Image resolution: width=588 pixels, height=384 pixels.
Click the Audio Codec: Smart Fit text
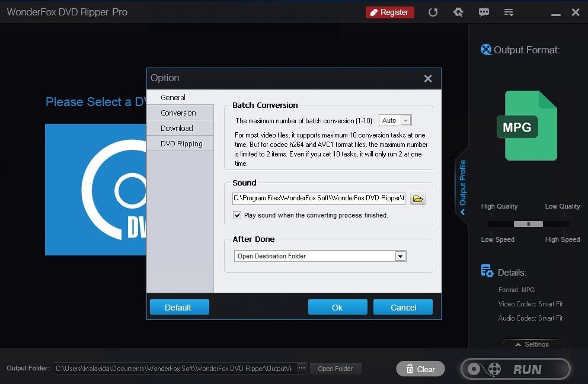(x=531, y=318)
